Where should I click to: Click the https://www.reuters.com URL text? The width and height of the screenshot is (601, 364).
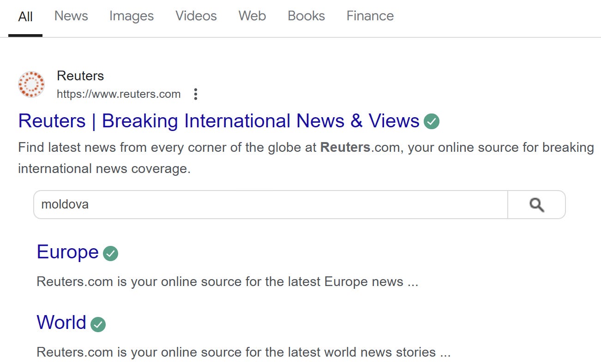click(x=119, y=95)
